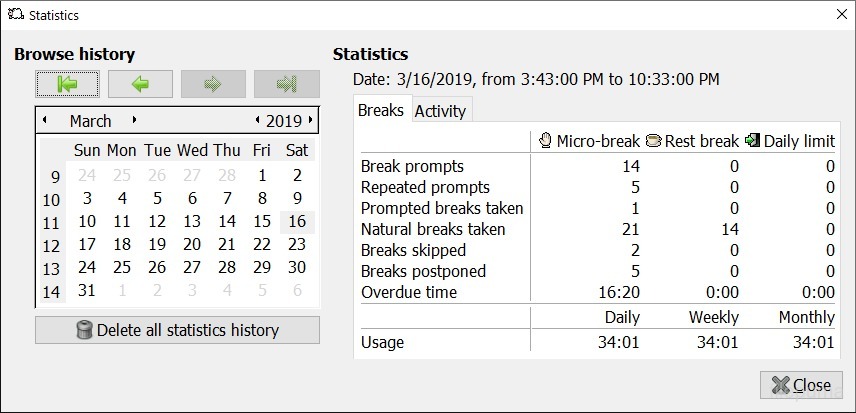
Task: Go to previous month arrow beside March
Action: click(x=45, y=119)
